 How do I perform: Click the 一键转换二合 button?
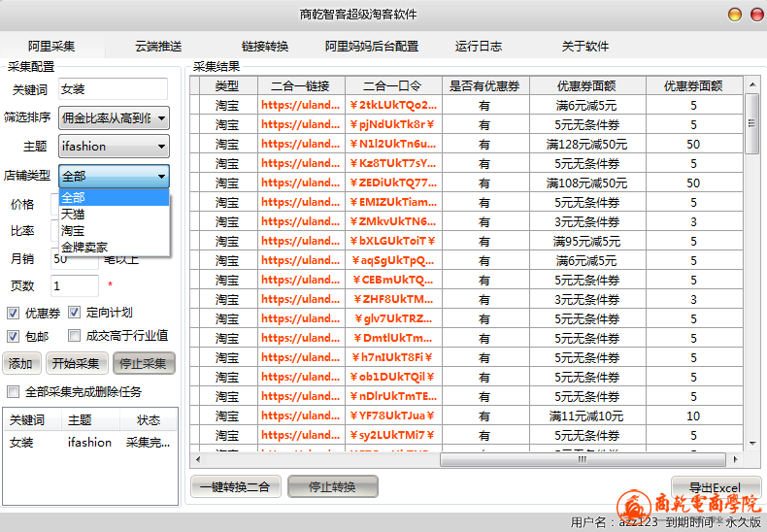(235, 486)
